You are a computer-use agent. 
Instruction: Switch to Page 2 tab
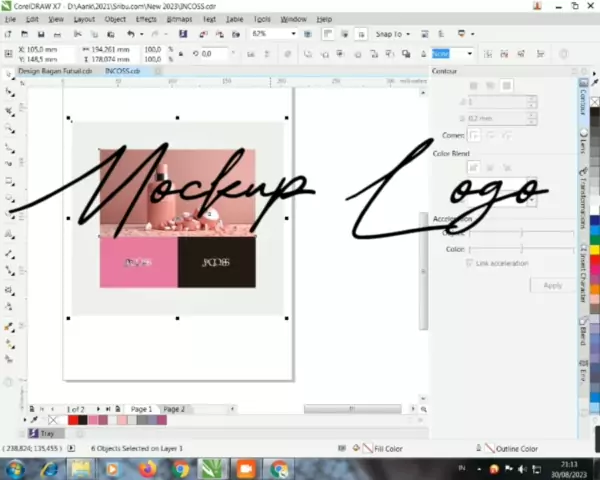point(174,409)
